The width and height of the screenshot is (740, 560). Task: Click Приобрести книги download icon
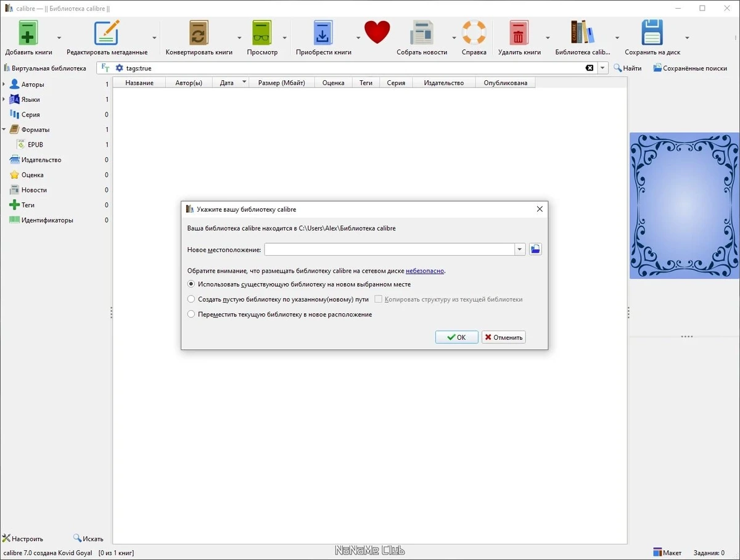pos(323,33)
